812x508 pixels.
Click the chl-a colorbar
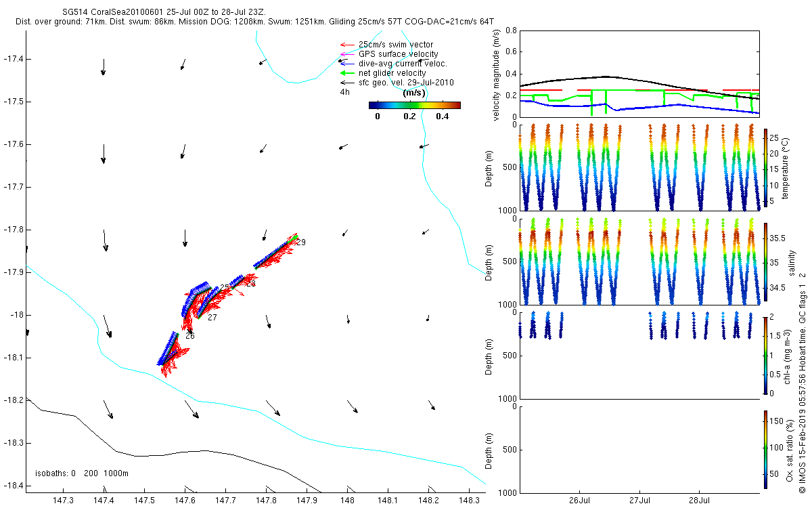(x=765, y=354)
